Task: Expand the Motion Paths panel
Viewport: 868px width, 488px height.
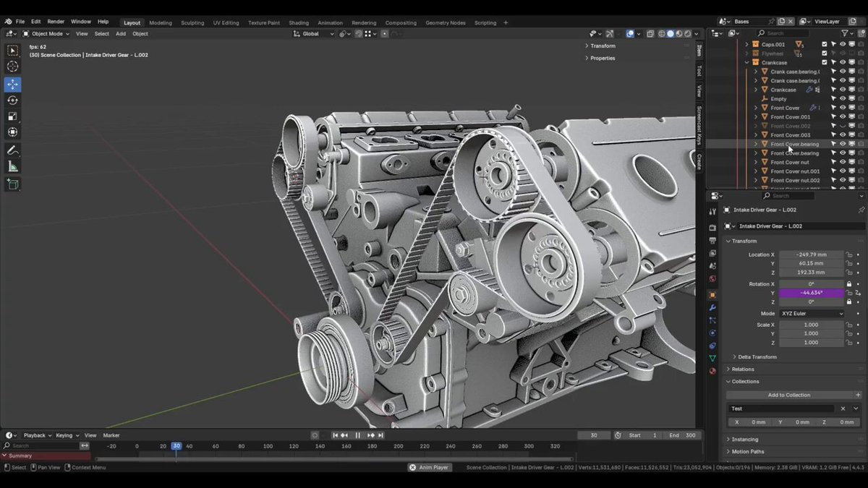Action: pyautogui.click(x=747, y=451)
